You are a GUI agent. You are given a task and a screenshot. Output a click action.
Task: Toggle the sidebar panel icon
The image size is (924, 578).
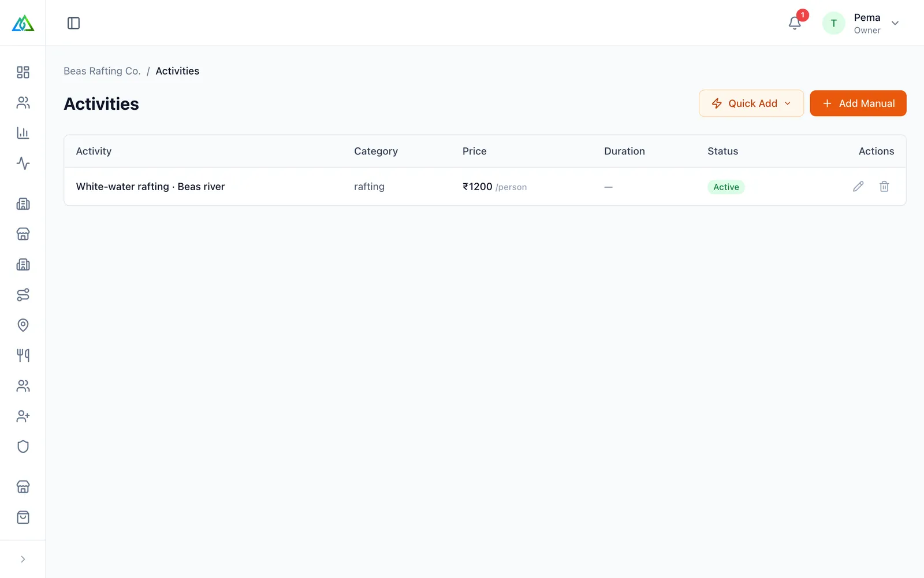(x=73, y=23)
